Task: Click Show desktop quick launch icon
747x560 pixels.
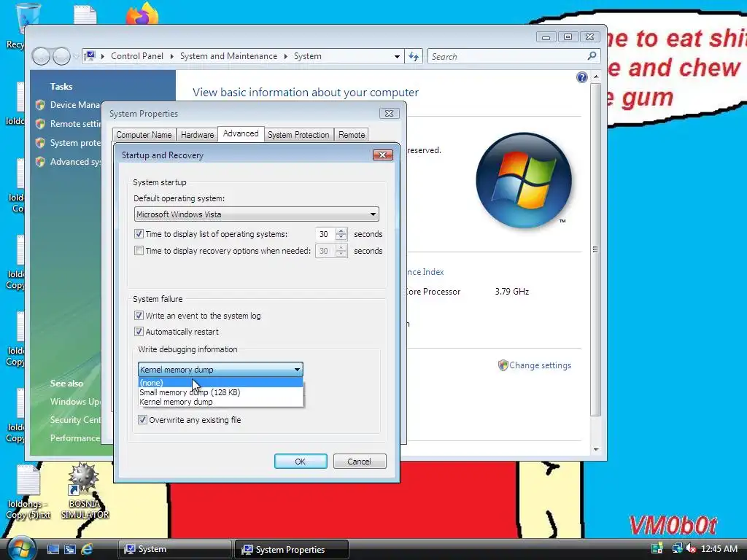Action: tap(53, 550)
